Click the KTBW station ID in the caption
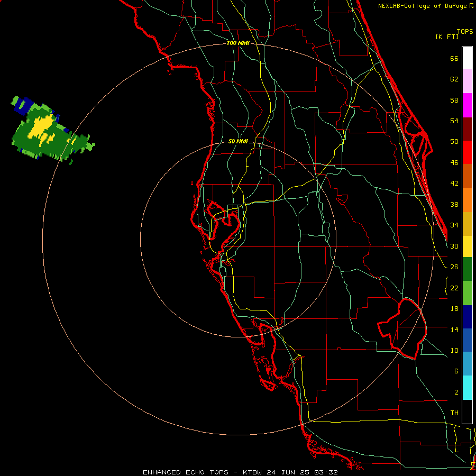The image size is (476, 476). pyautogui.click(x=253, y=472)
